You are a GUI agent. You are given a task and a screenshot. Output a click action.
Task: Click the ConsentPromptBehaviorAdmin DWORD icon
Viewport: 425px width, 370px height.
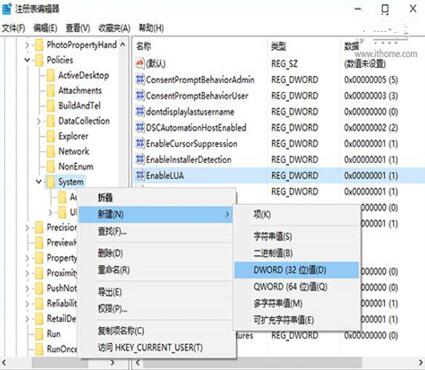140,79
